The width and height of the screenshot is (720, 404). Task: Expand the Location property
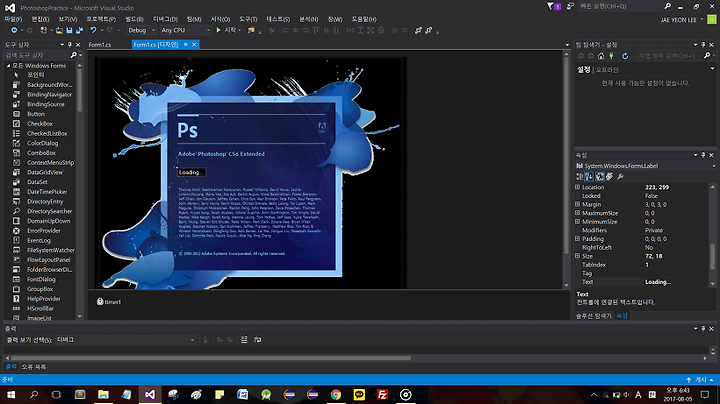[578, 187]
